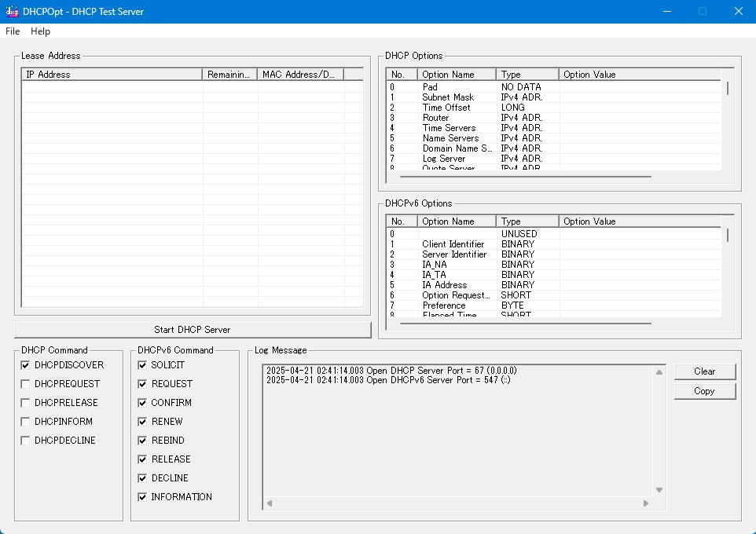The height and width of the screenshot is (534, 756).
Task: Uncheck the REBIND checkbox
Action: coord(142,441)
